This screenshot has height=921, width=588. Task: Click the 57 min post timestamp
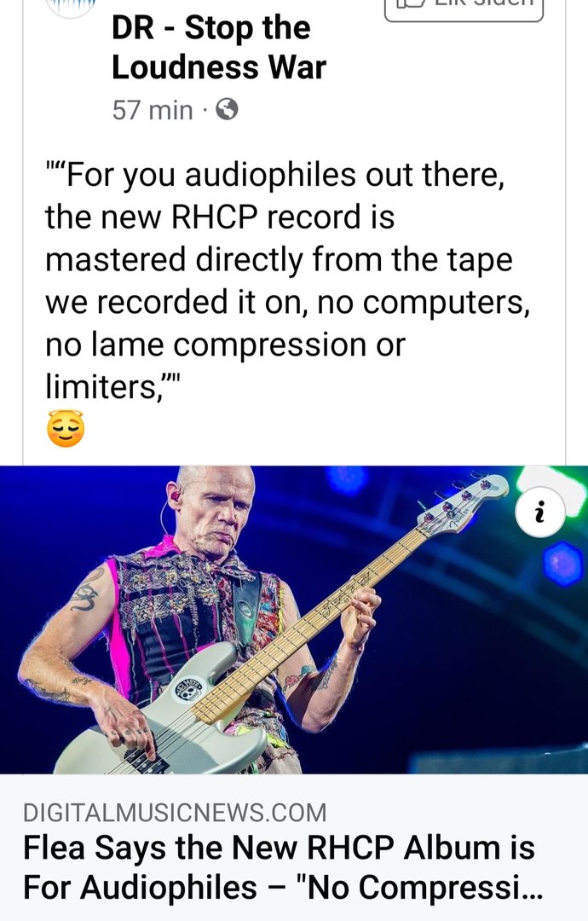coord(153,110)
